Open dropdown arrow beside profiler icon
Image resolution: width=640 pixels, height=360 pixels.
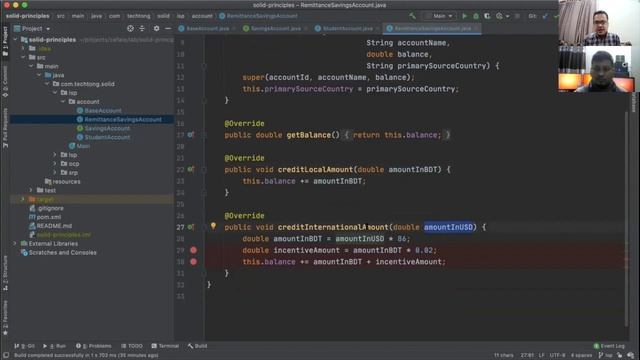(507, 16)
